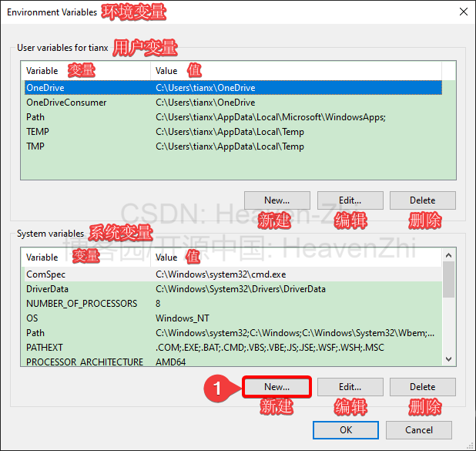Select the ComSpec system variable
Viewport: 476px width, 451px height.
click(x=233, y=274)
